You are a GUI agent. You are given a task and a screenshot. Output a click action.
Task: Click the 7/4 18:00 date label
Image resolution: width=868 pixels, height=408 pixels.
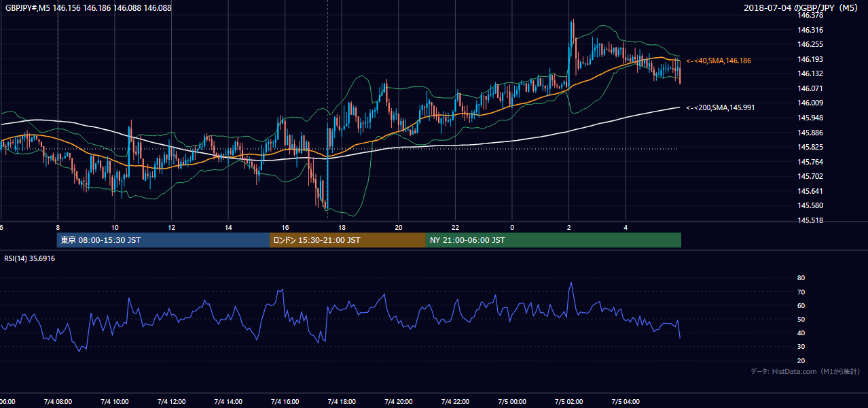pyautogui.click(x=341, y=401)
